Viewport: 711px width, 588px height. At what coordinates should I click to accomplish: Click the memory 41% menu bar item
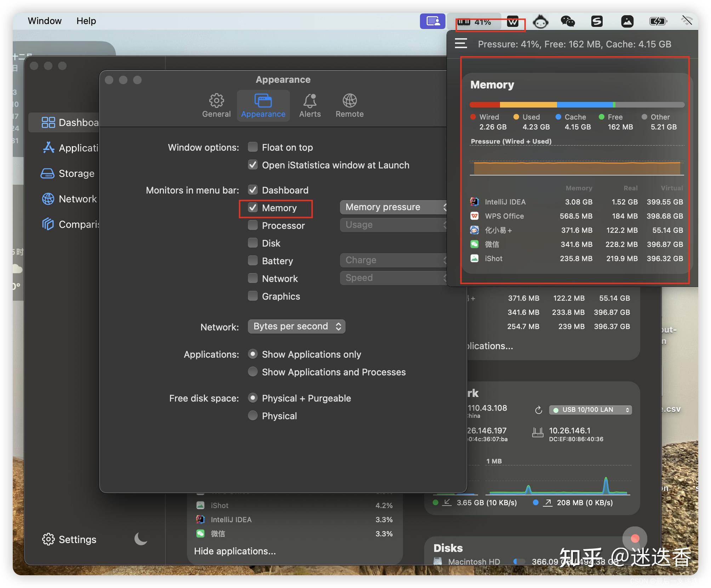click(x=474, y=22)
